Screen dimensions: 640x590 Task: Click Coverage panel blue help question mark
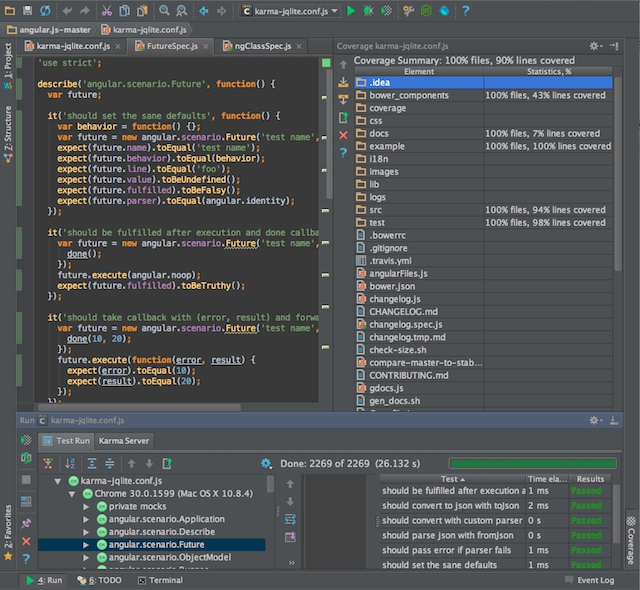click(344, 152)
